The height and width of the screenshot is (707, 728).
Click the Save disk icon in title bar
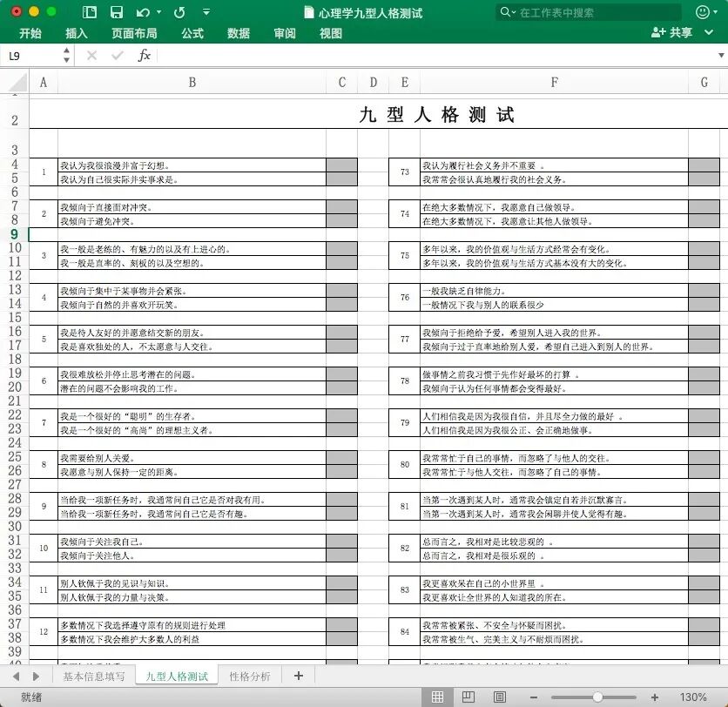pyautogui.click(x=117, y=12)
